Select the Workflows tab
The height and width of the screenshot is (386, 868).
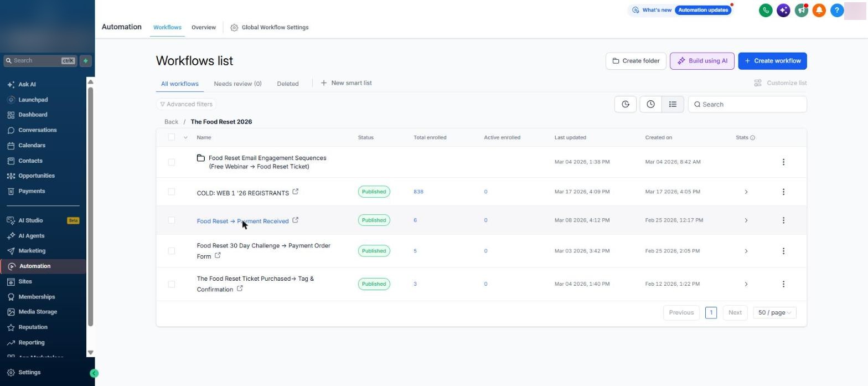(x=167, y=27)
